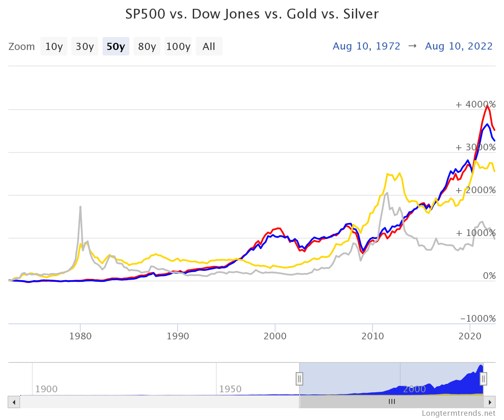This screenshot has height=420, width=504.
Task: Choose the active 50y zoom option
Action: [116, 46]
